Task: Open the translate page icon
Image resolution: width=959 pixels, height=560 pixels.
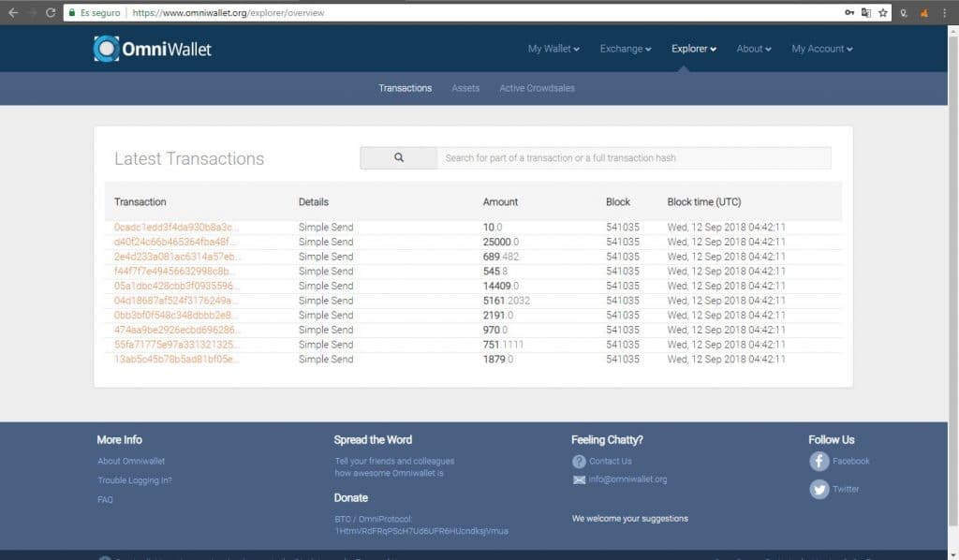Action: [x=866, y=12]
